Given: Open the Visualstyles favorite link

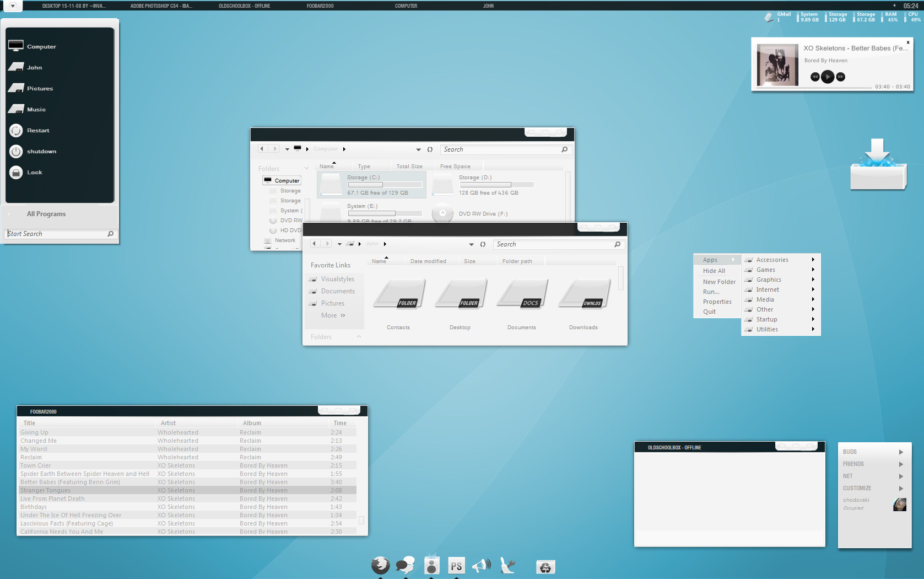Looking at the screenshot, I should pos(338,279).
